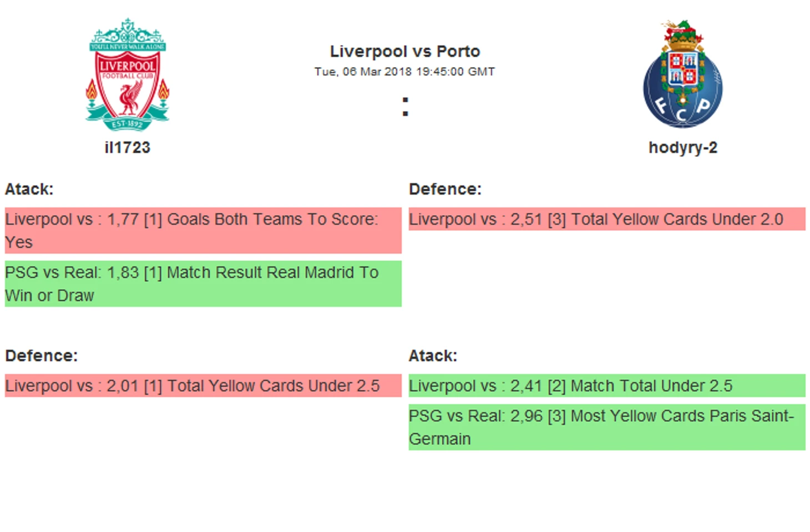810x532 pixels.
Task: Click the score colon between the teams
Action: [x=405, y=107]
